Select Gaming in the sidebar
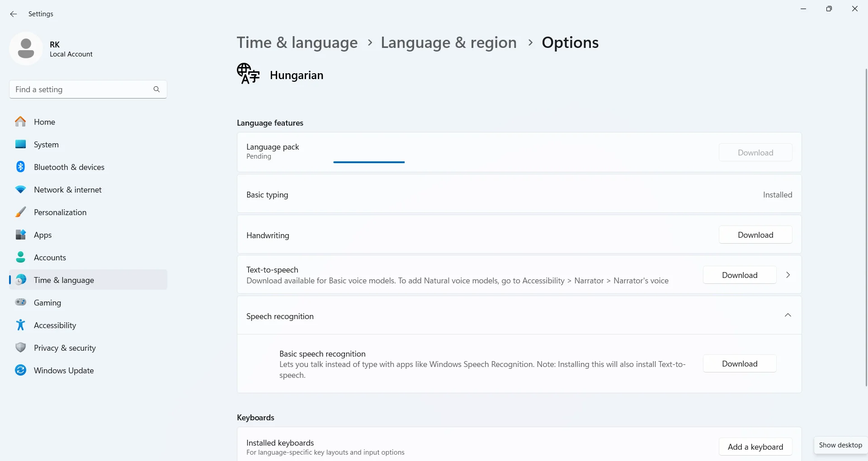This screenshot has width=868, height=461. pos(88,303)
